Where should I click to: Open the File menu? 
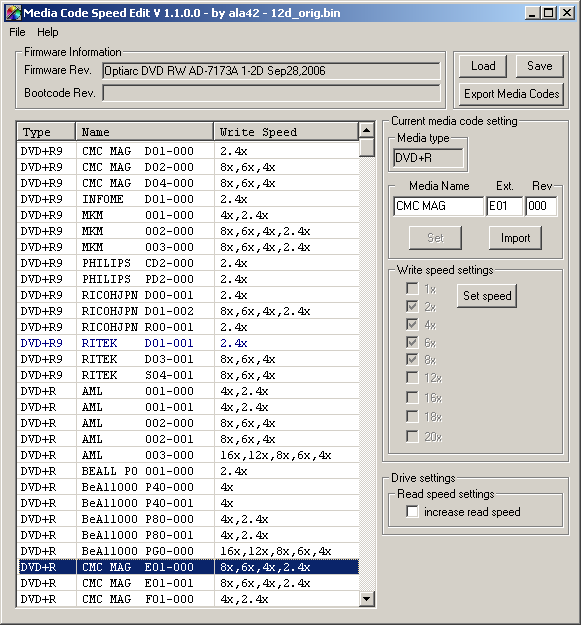pos(17,32)
